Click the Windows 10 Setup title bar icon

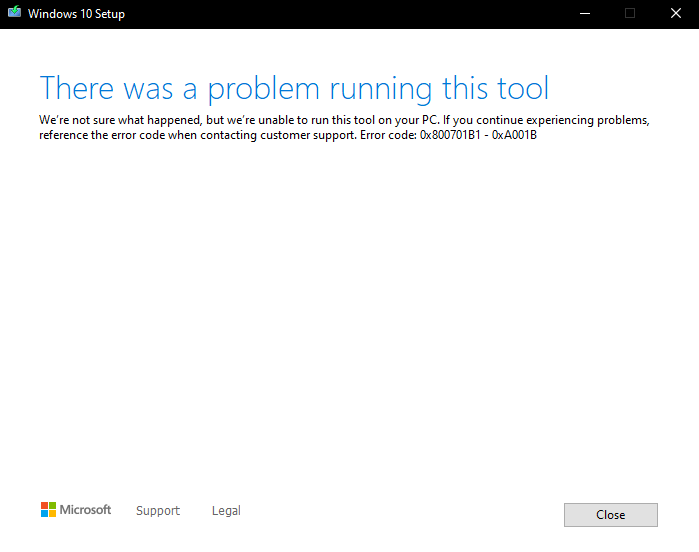click(13, 13)
